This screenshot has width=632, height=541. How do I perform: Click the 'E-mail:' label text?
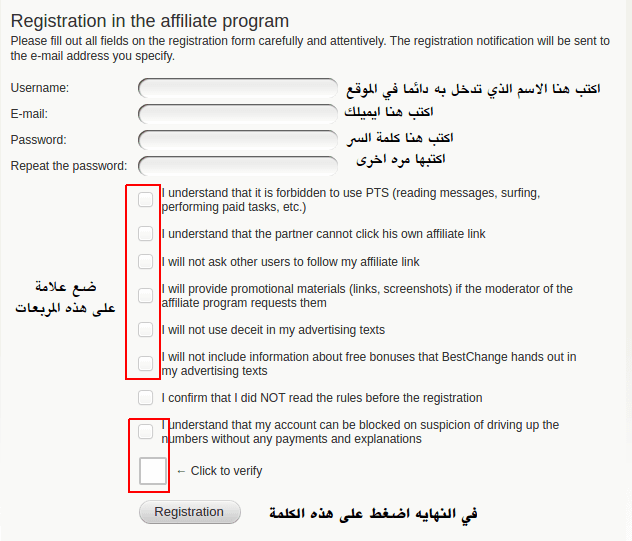tap(29, 114)
